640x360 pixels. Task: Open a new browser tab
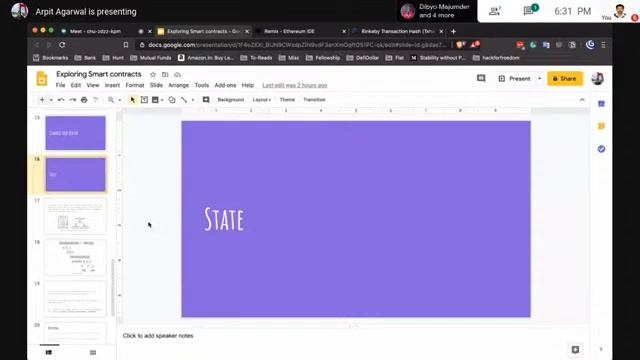453,31
